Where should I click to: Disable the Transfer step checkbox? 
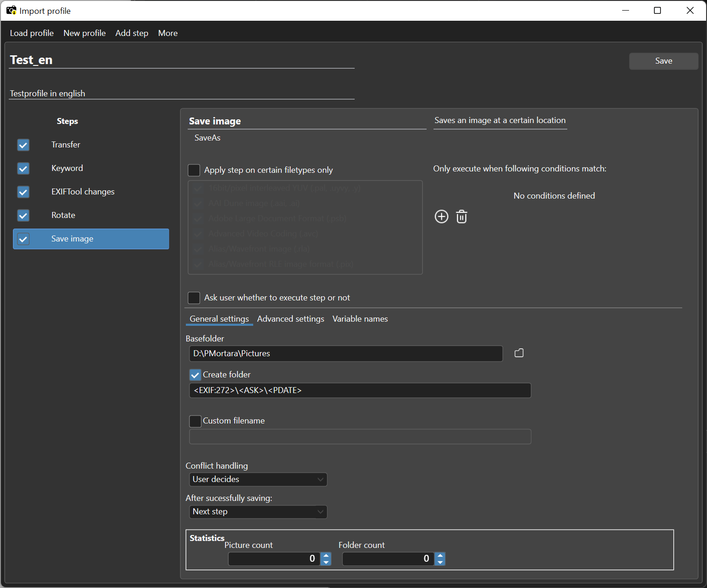click(23, 145)
